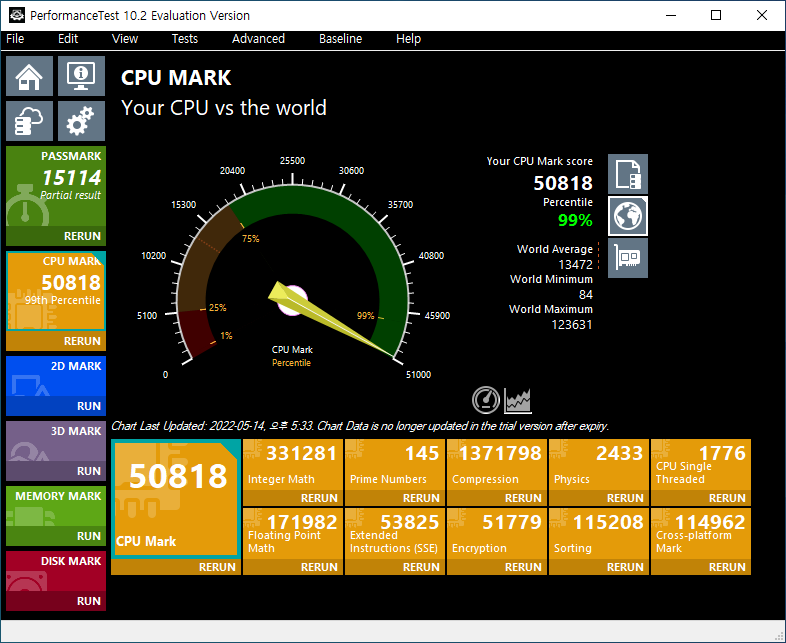Open the gears settings icon
Image resolution: width=786 pixels, height=643 pixels.
pyautogui.click(x=81, y=121)
